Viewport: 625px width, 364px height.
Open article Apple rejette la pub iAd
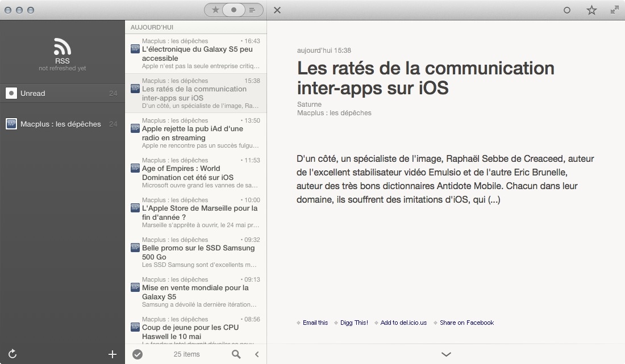tap(195, 133)
